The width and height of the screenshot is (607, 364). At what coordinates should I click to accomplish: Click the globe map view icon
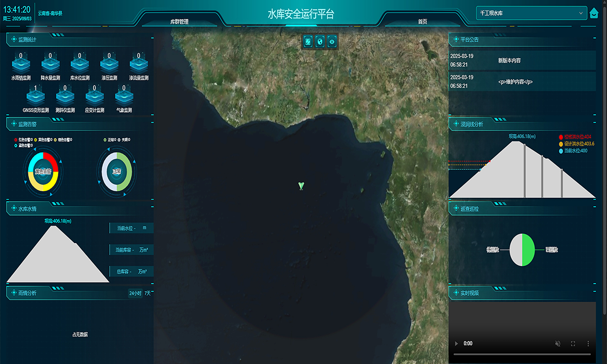pos(320,41)
